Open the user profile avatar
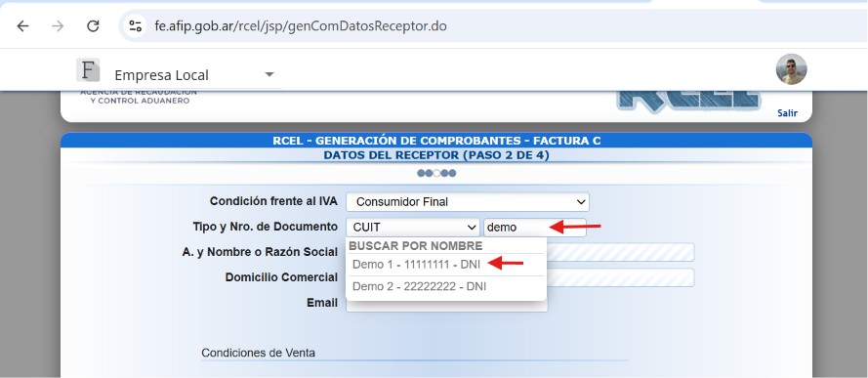Image resolution: width=868 pixels, height=378 pixels. click(x=791, y=69)
